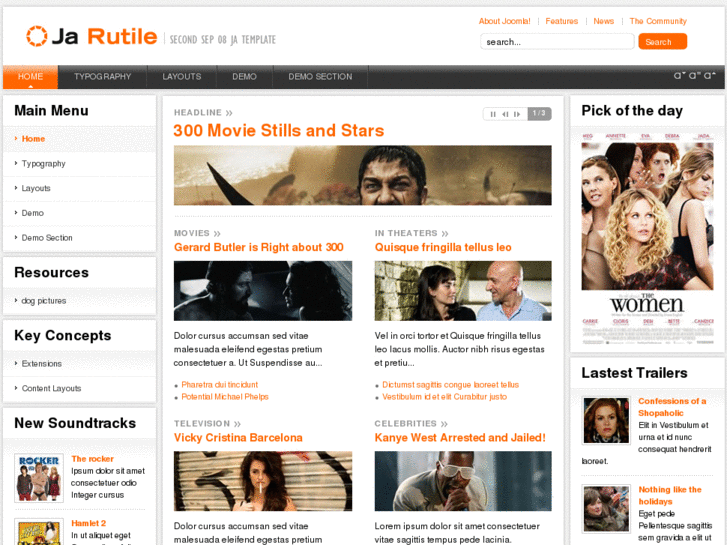727x545 pixels.
Task: Open Layouts in Main Menu sidebar
Action: point(36,188)
